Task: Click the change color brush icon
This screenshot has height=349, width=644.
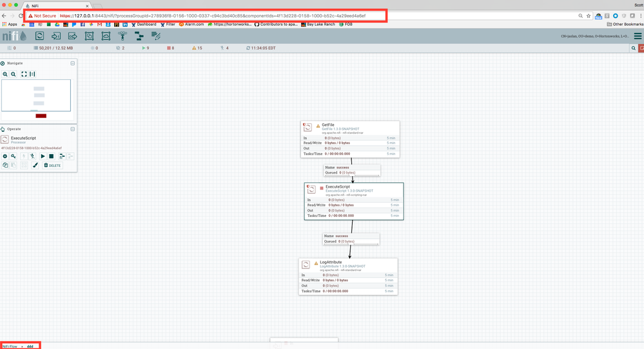Action: (35, 165)
